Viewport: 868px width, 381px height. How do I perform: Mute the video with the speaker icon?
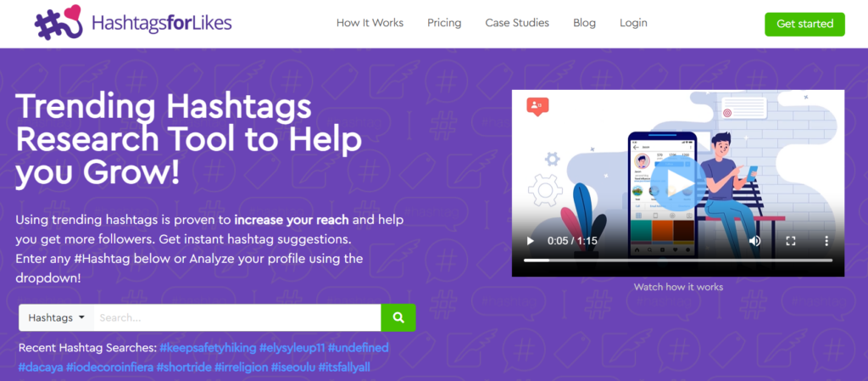(755, 241)
